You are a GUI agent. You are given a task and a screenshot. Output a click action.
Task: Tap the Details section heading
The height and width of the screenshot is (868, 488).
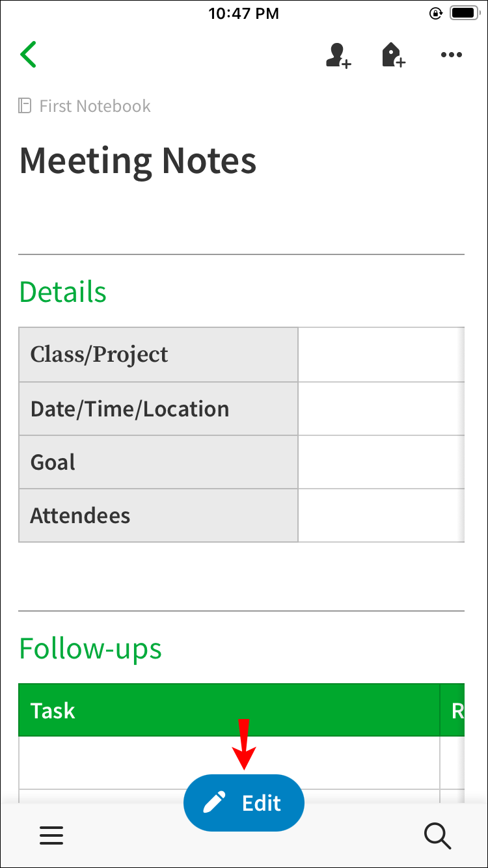(62, 292)
